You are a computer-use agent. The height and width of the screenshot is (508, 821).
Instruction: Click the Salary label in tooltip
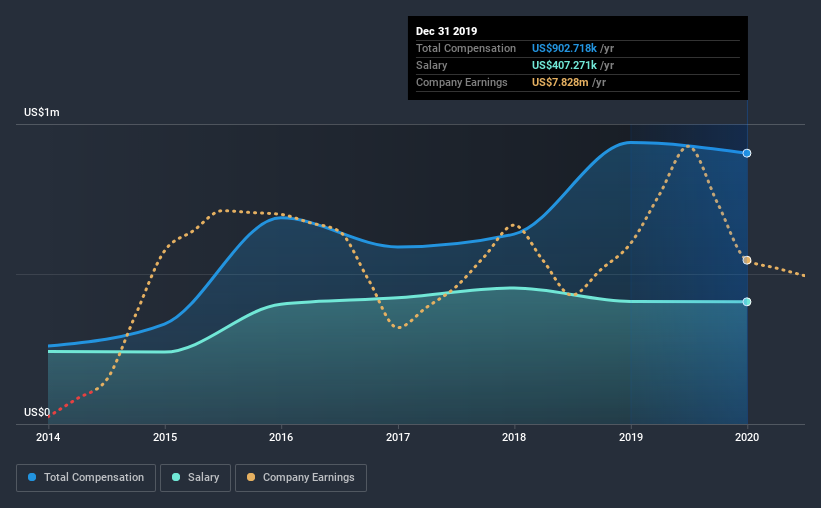pyautogui.click(x=431, y=65)
